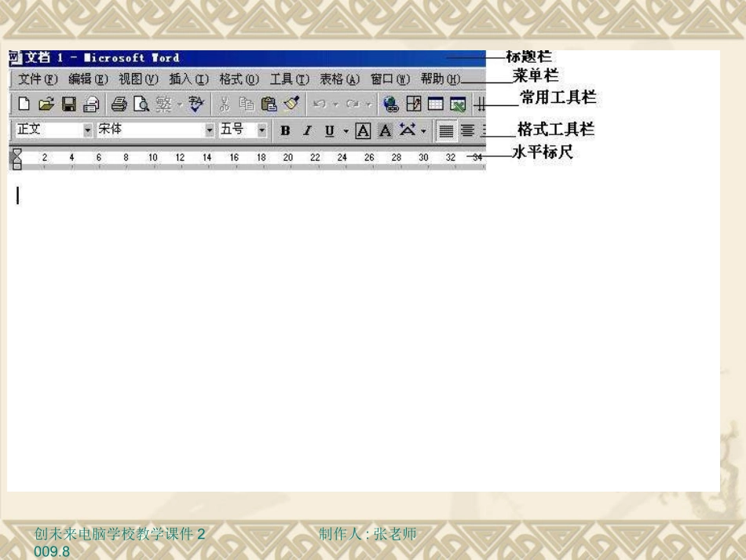Click the 制作人：张老师 footer text
Screen dimensions: 746x560
click(x=368, y=534)
